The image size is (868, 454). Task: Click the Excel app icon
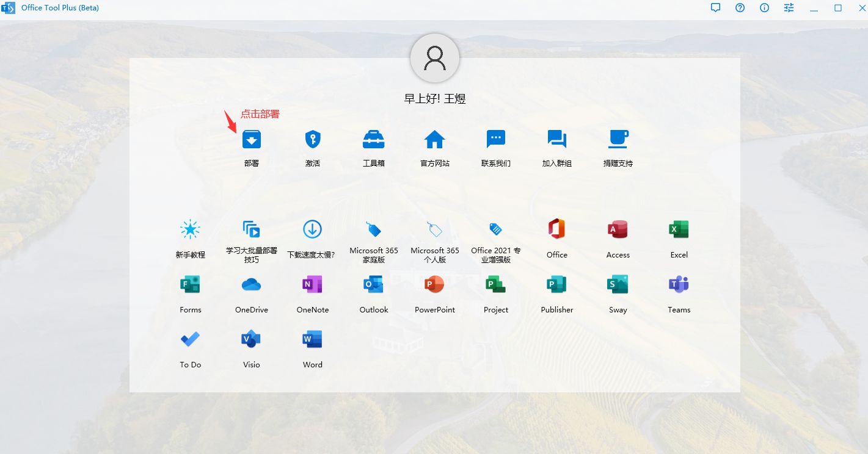coord(679,229)
